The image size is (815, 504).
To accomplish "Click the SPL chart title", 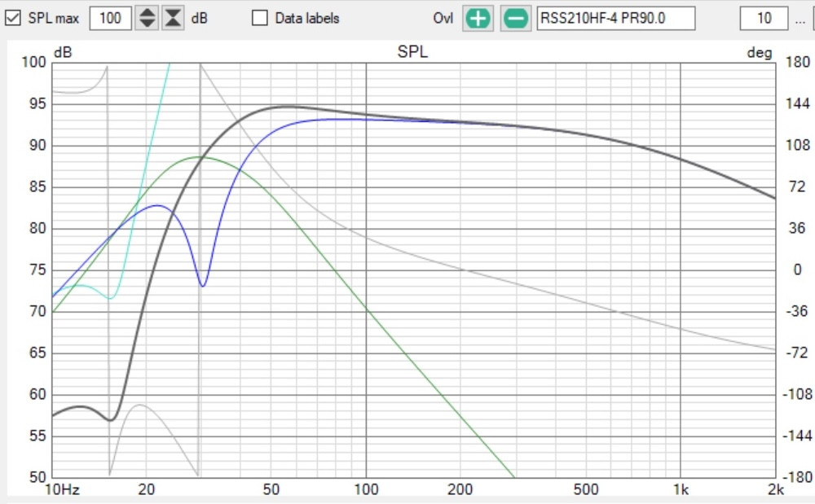I will point(412,51).
